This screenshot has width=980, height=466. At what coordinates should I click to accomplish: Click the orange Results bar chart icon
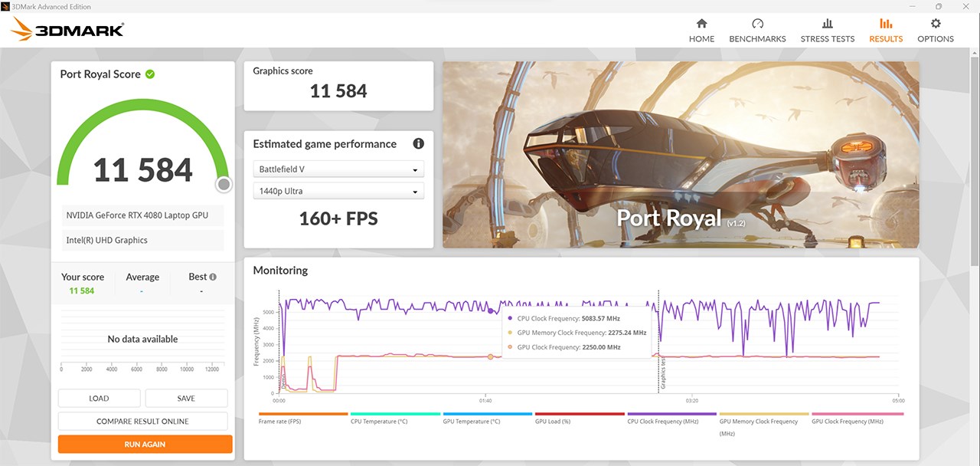[x=886, y=24]
